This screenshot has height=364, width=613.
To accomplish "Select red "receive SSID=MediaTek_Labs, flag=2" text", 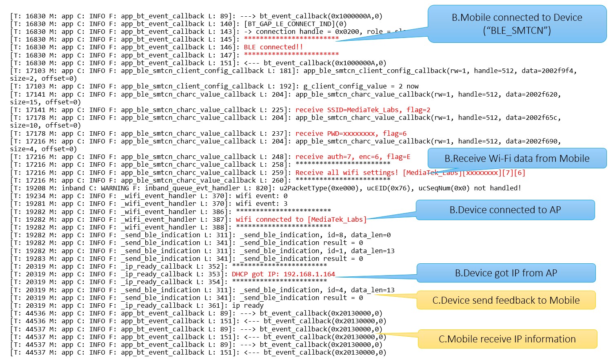I will click(363, 110).
